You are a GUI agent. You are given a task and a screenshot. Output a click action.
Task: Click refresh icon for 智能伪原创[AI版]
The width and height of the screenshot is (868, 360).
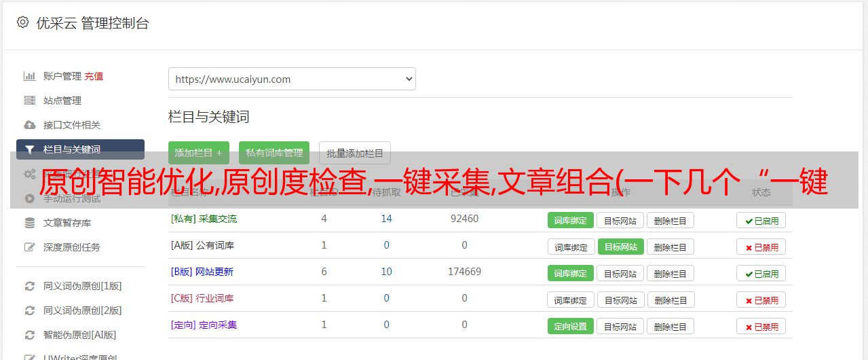pos(29,335)
